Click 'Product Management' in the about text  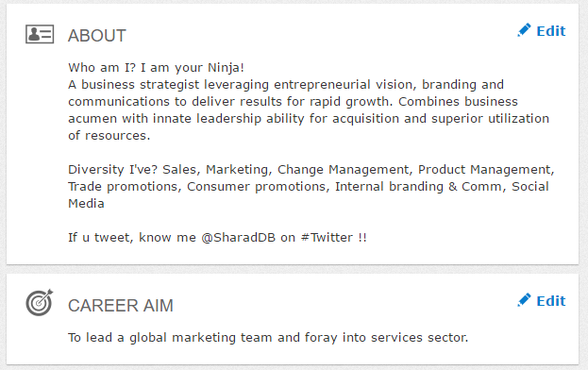484,170
